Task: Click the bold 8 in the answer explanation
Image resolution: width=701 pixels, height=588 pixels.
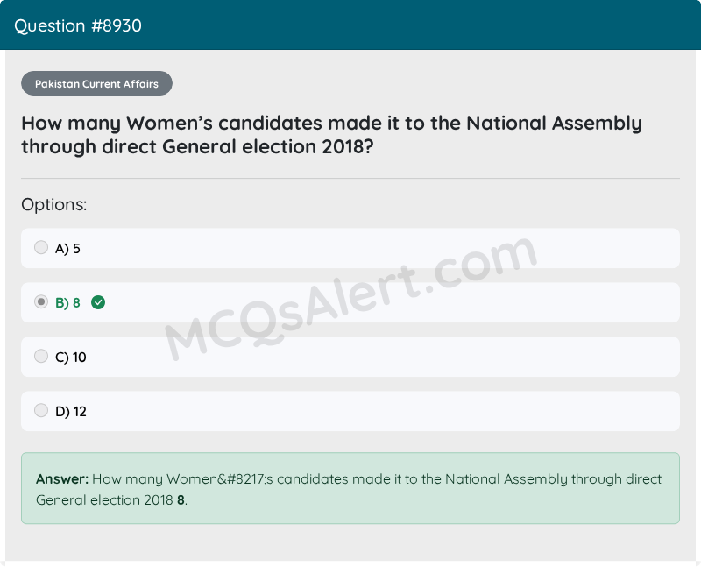Action: [181, 500]
